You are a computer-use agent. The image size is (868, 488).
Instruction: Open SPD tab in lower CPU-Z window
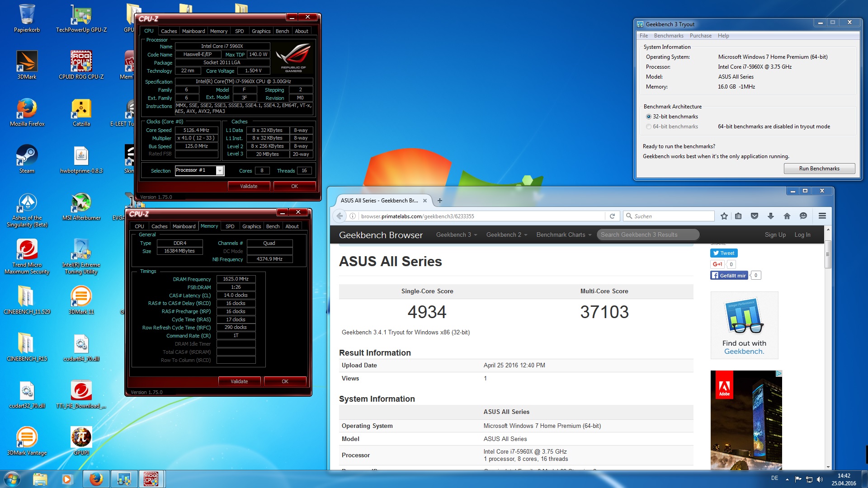click(230, 226)
